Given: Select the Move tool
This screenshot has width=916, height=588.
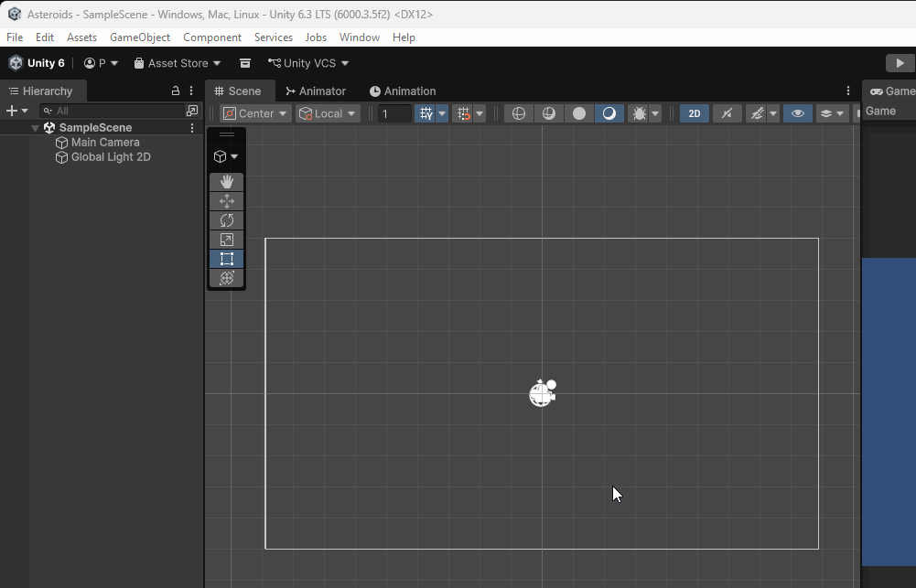Looking at the screenshot, I should pos(227,201).
